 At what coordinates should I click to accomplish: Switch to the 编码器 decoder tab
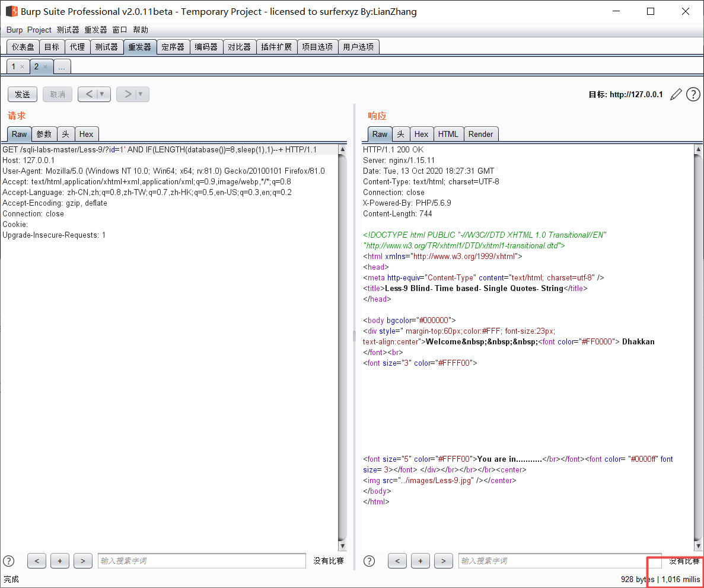(x=206, y=47)
